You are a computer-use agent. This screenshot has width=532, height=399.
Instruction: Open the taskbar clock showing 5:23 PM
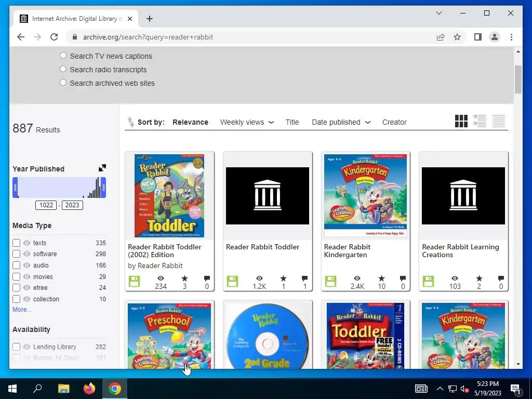coord(487,389)
